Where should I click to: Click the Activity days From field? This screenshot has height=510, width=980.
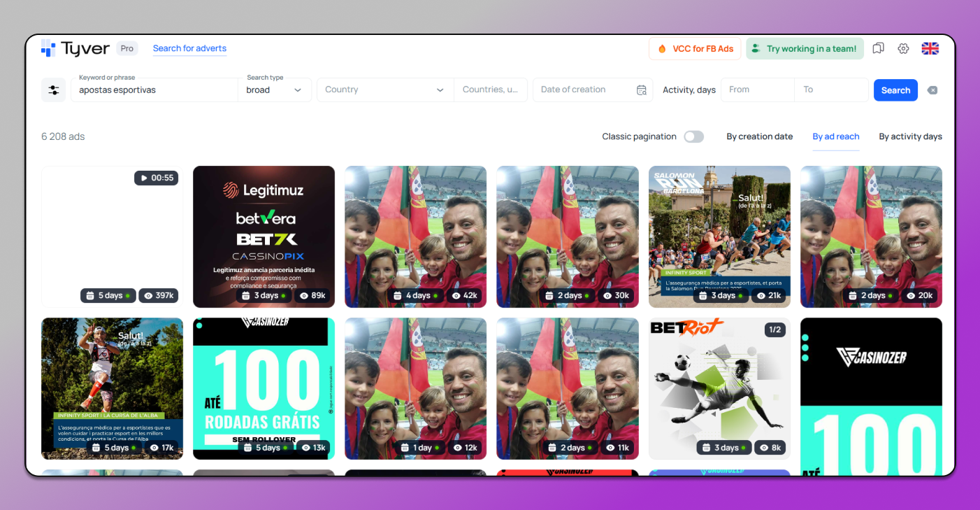click(x=757, y=90)
